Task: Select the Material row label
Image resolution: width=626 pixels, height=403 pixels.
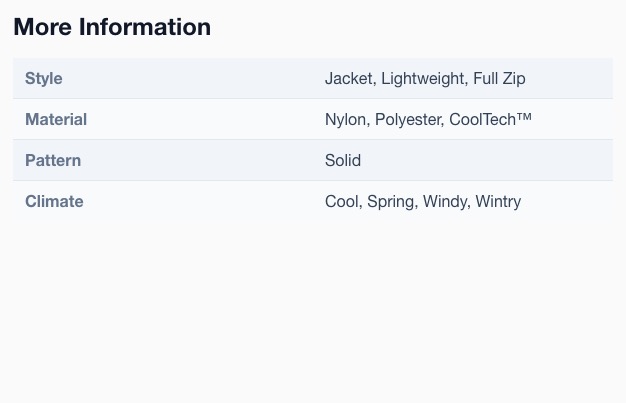Action: pos(56,119)
